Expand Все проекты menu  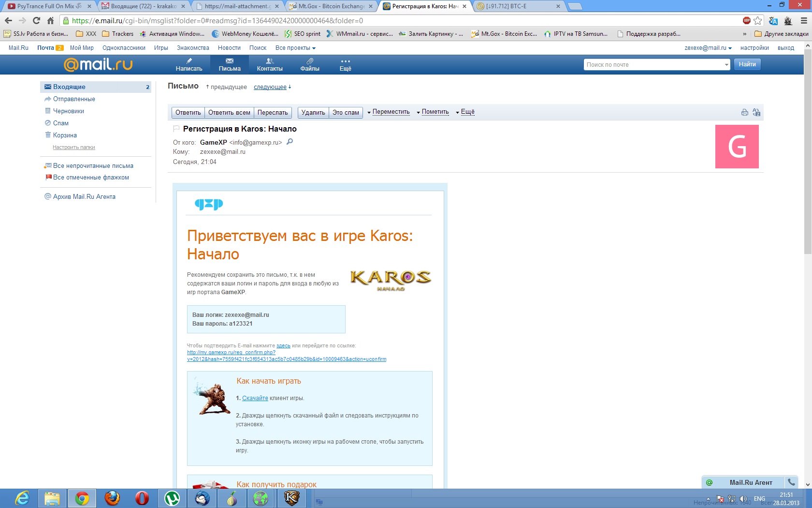point(295,48)
